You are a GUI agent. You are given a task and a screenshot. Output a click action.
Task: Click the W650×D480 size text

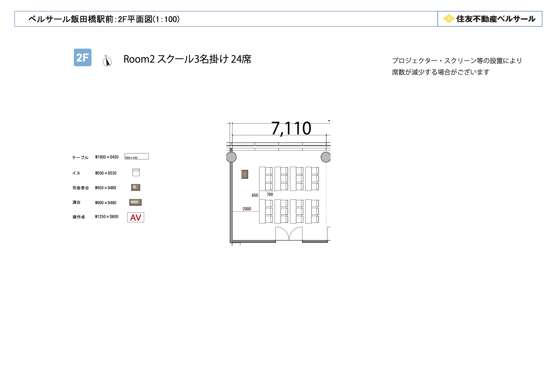[105, 188]
